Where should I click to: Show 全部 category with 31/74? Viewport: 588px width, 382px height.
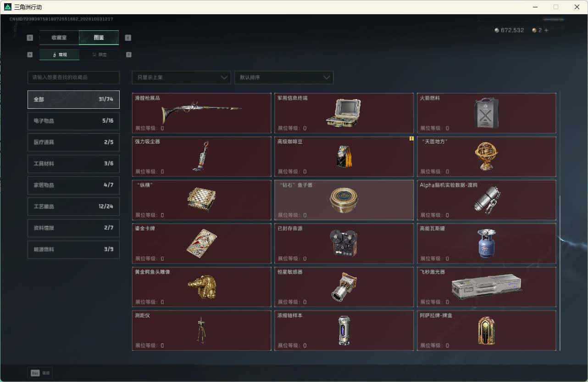pyautogui.click(x=73, y=100)
